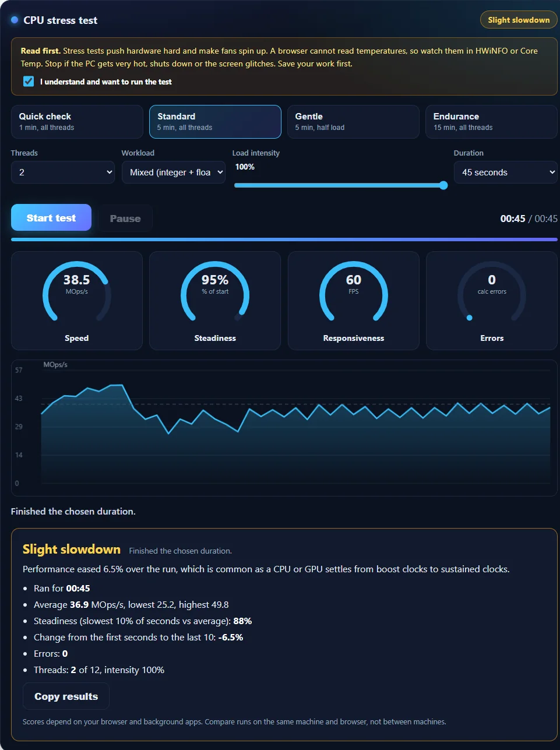560x750 pixels.
Task: Click the Scores depend on browser footnote
Action: [x=234, y=721]
